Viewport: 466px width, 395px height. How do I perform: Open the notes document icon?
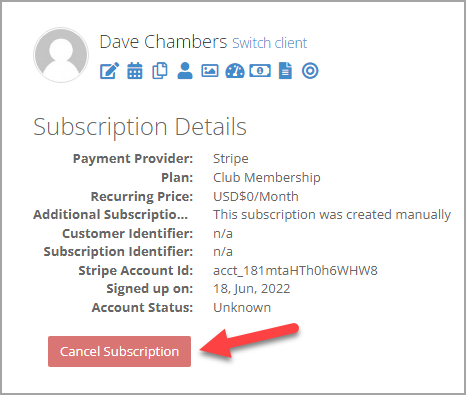(x=285, y=71)
